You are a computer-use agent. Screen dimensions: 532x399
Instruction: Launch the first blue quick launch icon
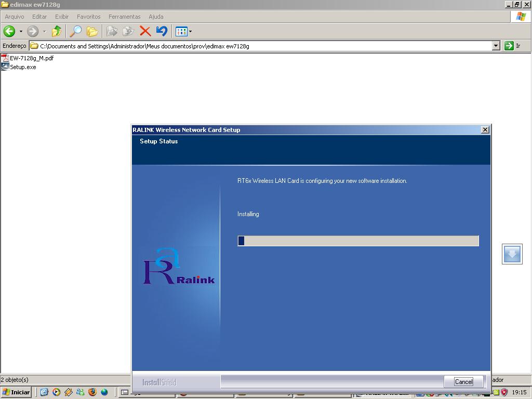[45, 392]
